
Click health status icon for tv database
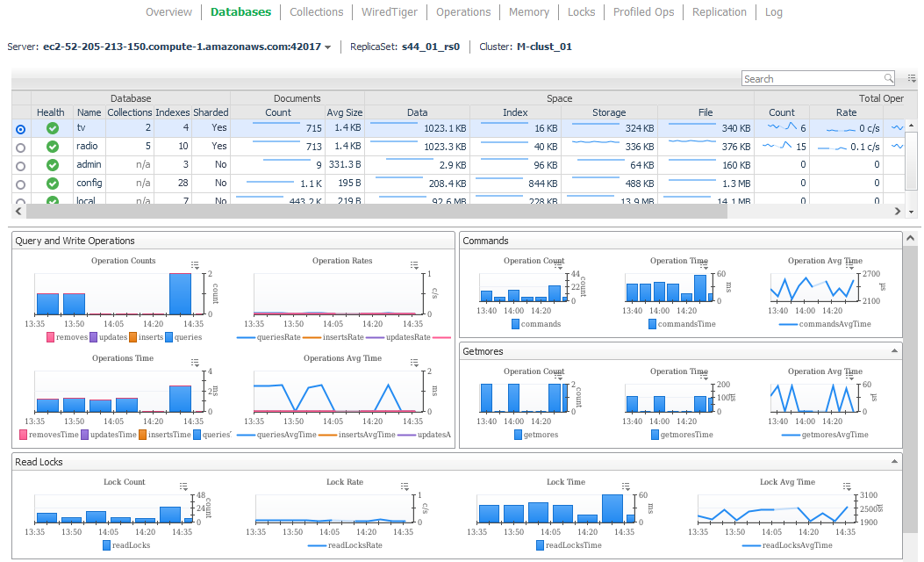pyautogui.click(x=52, y=129)
